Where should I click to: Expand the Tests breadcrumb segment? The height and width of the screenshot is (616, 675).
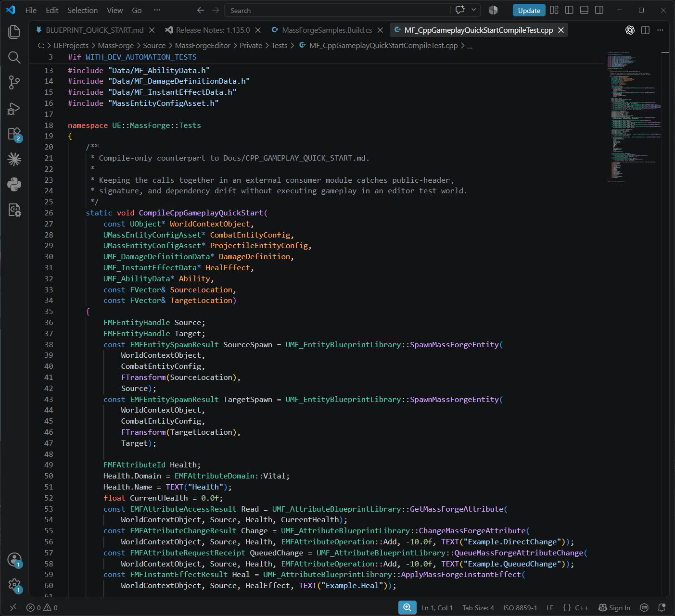(279, 45)
